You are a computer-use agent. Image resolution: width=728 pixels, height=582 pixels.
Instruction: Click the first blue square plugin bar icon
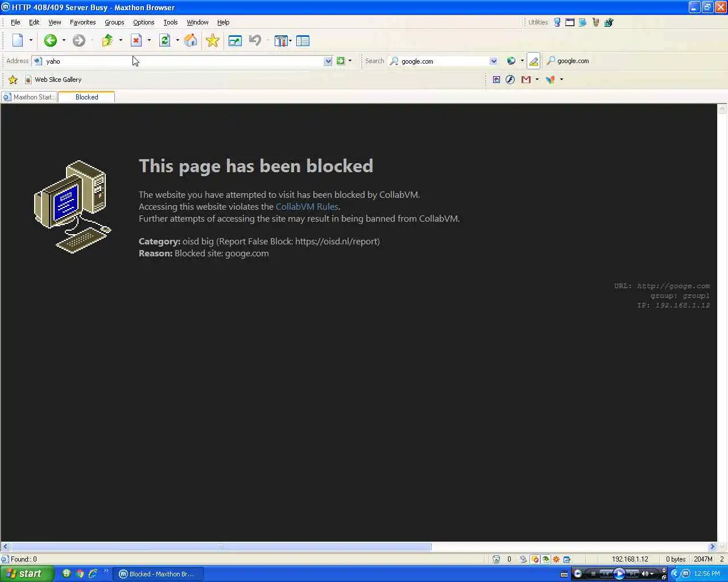[x=497, y=80]
